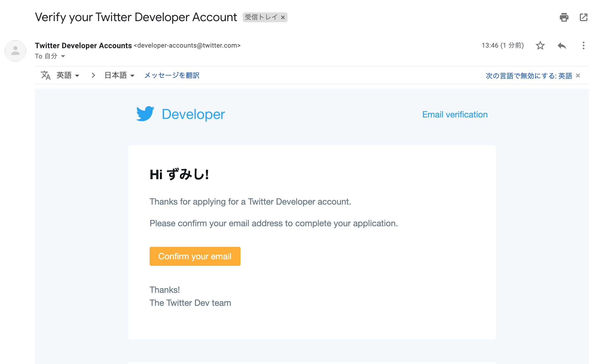
Task: Click the developer-accounts@twitter.com address
Action: (187, 45)
